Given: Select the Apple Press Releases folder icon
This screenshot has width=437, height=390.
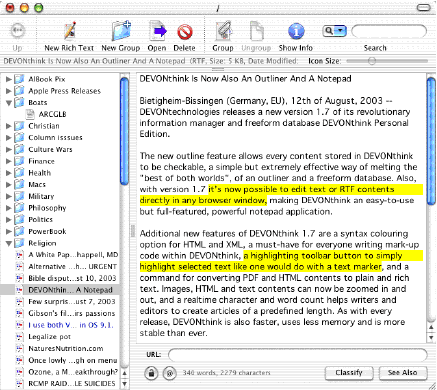Looking at the screenshot, I should 19,91.
